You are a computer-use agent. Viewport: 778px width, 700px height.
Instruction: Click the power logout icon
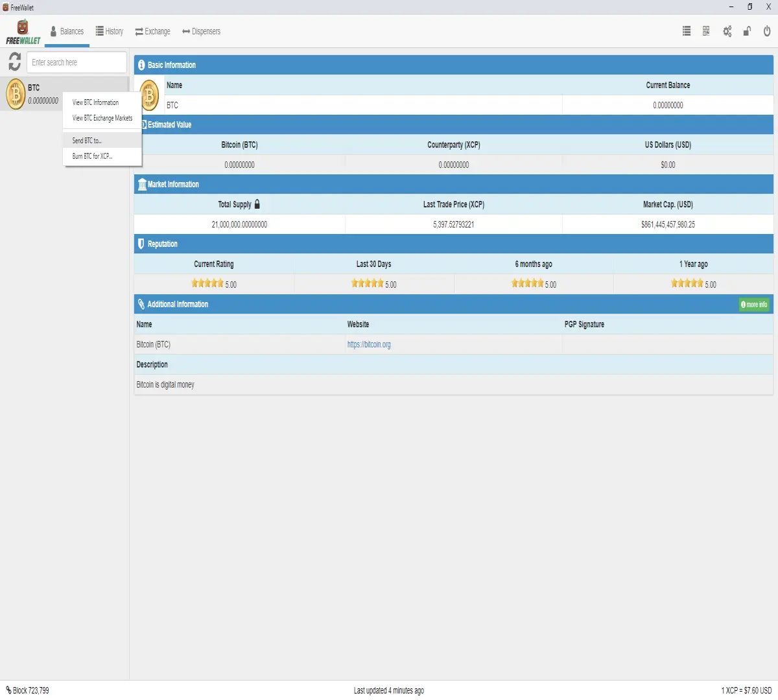(767, 31)
